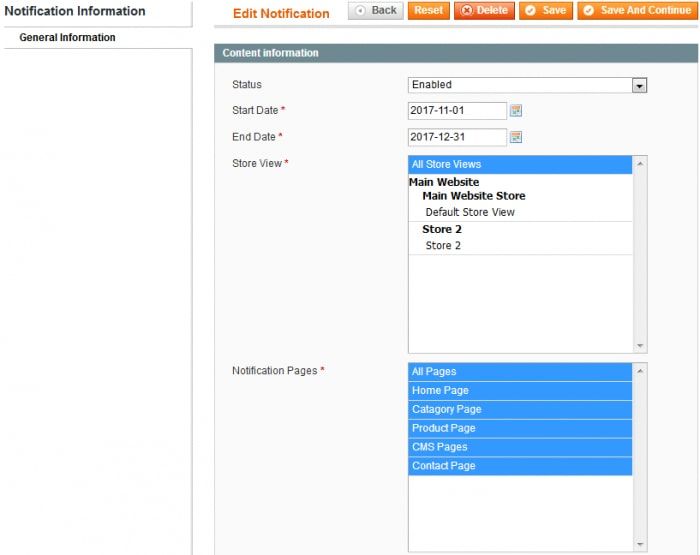Click Save And Continue button
Screen dimensions: 700x555
pos(637,10)
